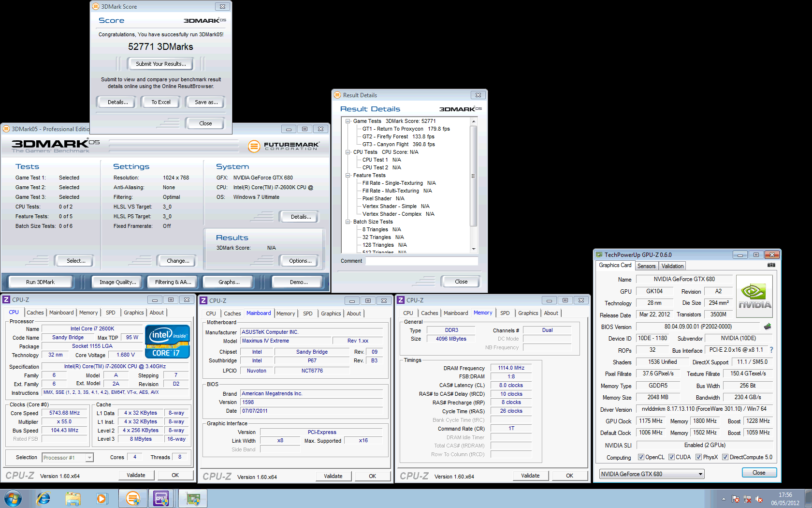Click GPU-Z title bar app icon
The height and width of the screenshot is (508, 812).
(x=599, y=255)
